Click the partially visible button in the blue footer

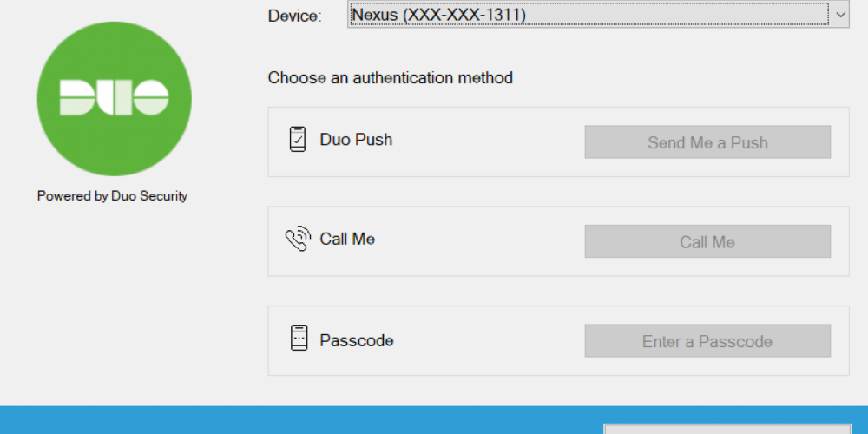point(727,429)
